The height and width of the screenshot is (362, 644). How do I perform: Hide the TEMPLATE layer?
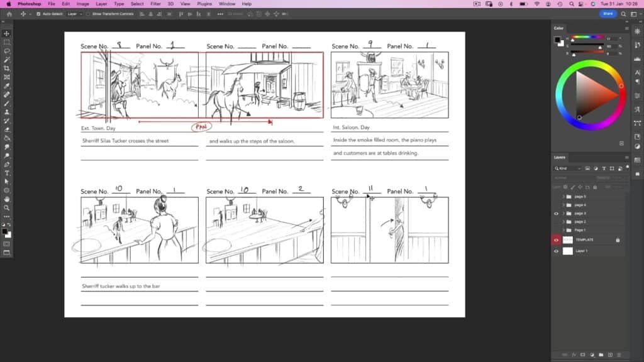pyautogui.click(x=556, y=240)
